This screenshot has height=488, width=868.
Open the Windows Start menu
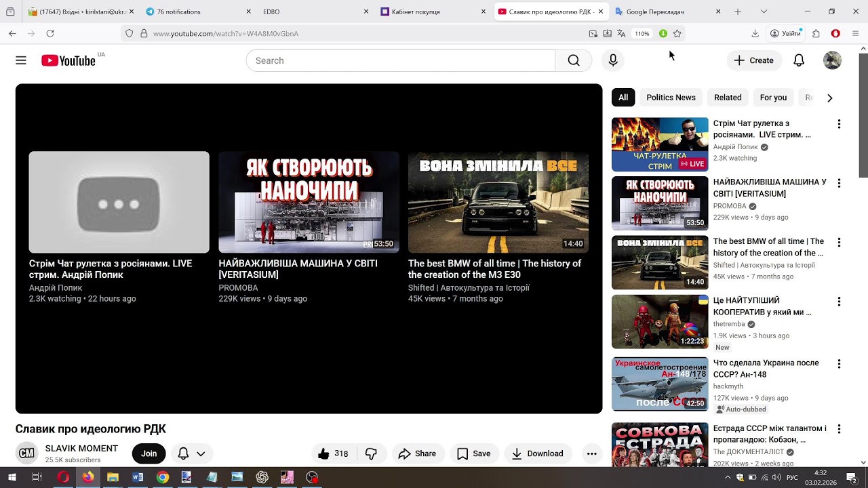click(12, 477)
